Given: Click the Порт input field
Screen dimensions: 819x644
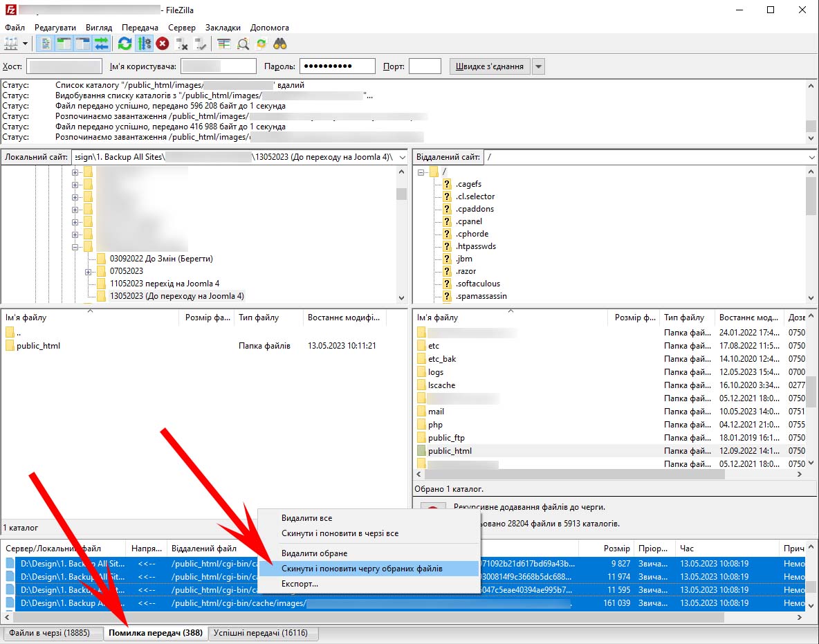Looking at the screenshot, I should [x=425, y=66].
